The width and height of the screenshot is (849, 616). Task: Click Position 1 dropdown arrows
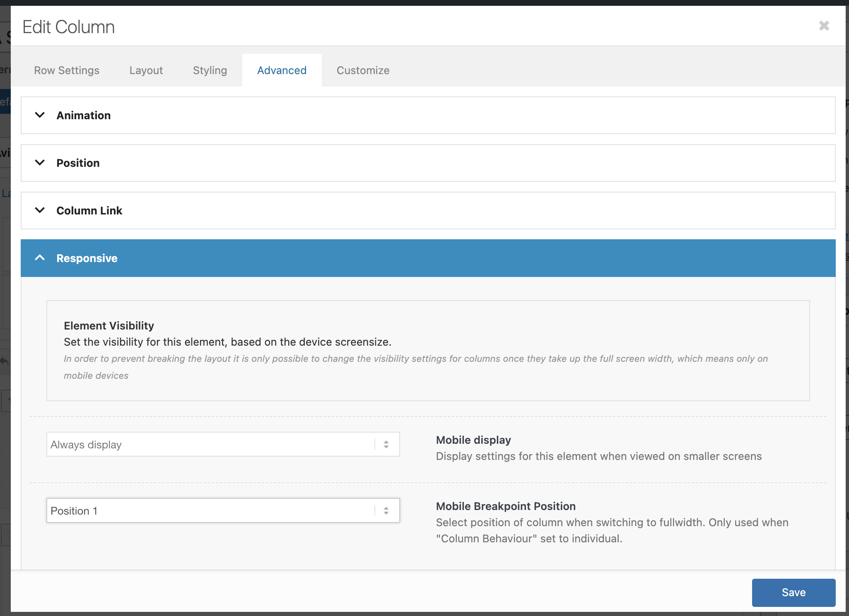click(x=386, y=511)
